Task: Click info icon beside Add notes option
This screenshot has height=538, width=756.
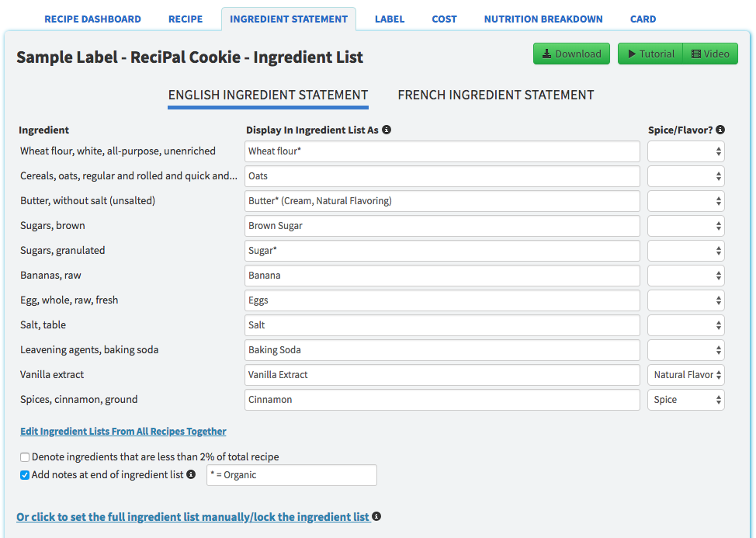Action: (191, 474)
